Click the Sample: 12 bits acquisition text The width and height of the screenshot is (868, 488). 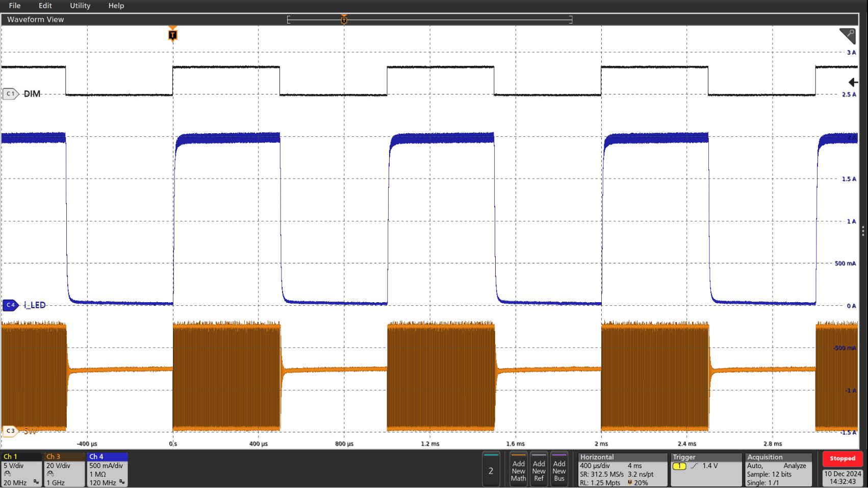click(769, 474)
